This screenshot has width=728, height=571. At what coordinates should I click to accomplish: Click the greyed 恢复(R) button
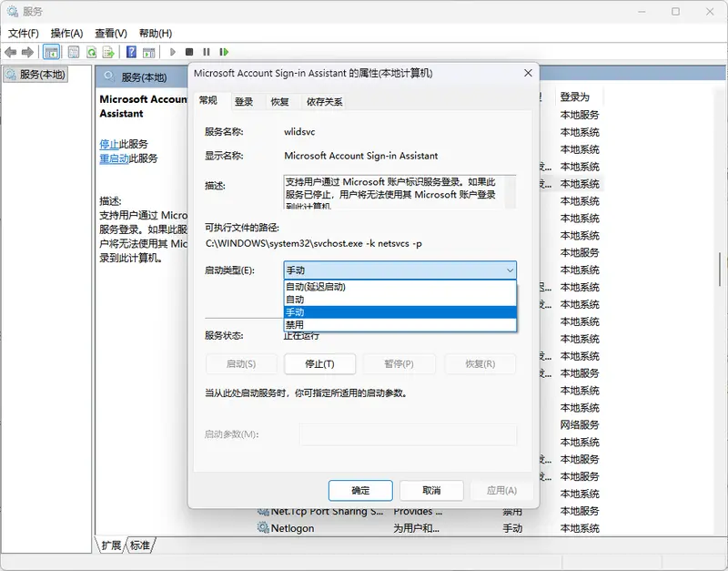(x=480, y=363)
